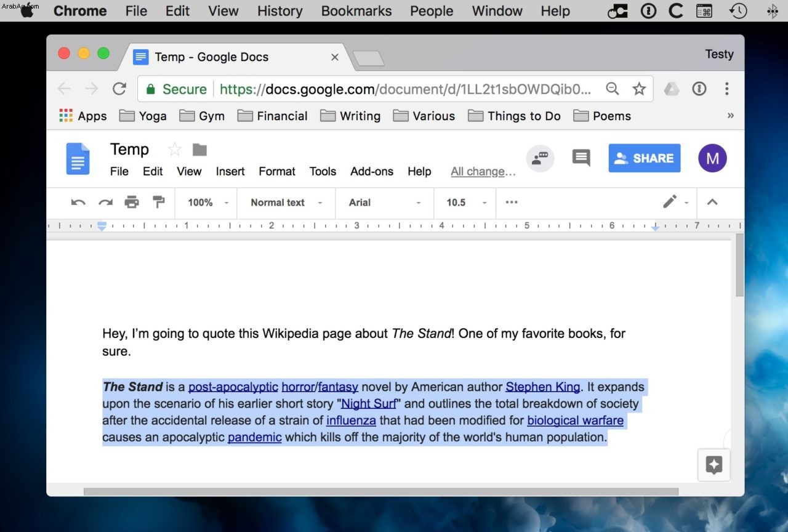Click the right indent marker on ruler

click(x=655, y=228)
